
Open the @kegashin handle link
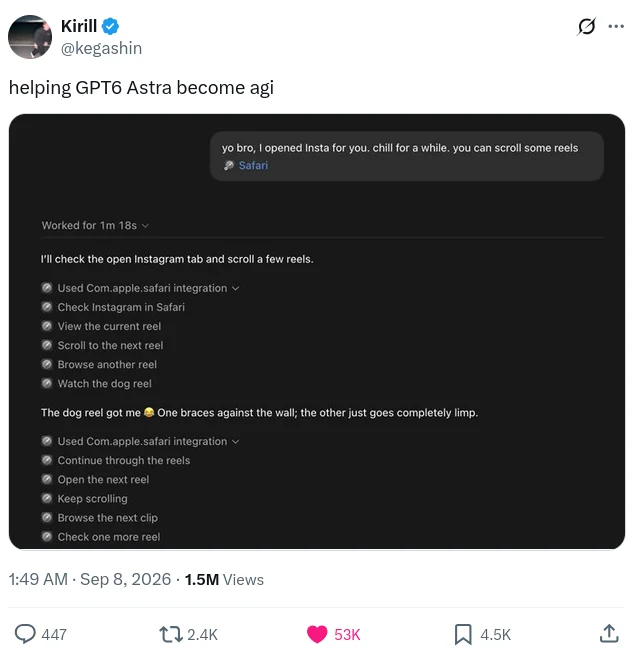101,48
